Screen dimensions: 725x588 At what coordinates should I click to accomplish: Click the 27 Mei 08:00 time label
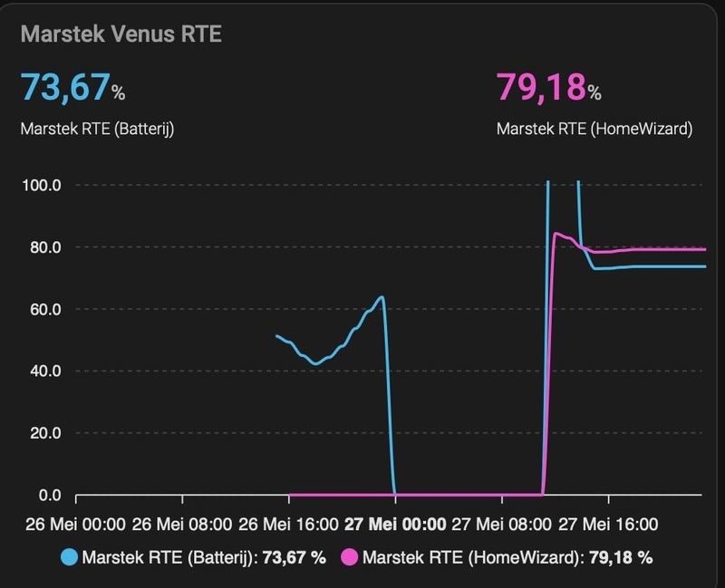502,524
